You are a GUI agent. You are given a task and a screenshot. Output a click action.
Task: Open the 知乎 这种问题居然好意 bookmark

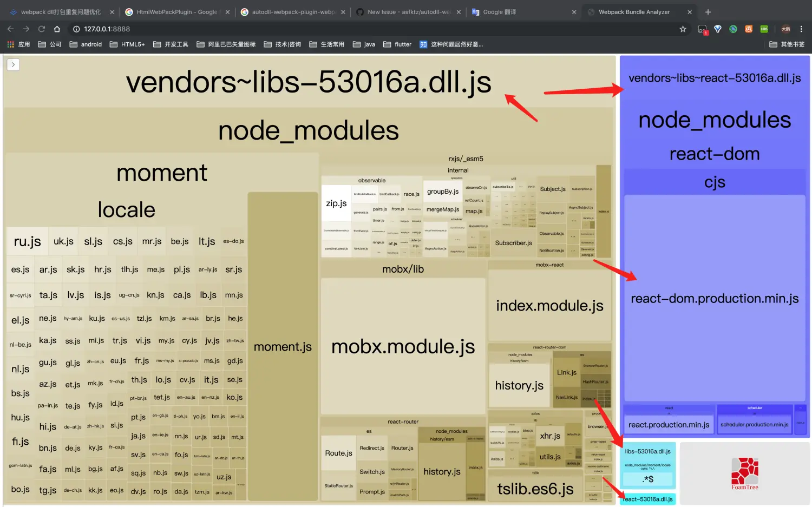tap(451, 44)
